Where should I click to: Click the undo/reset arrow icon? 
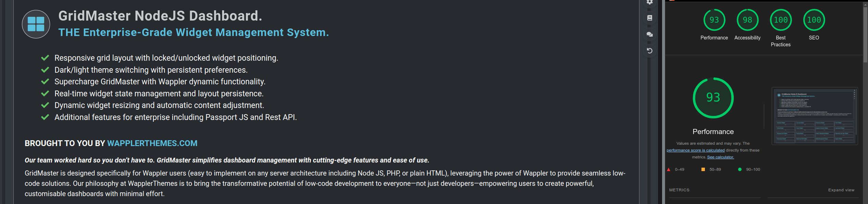pos(649,51)
